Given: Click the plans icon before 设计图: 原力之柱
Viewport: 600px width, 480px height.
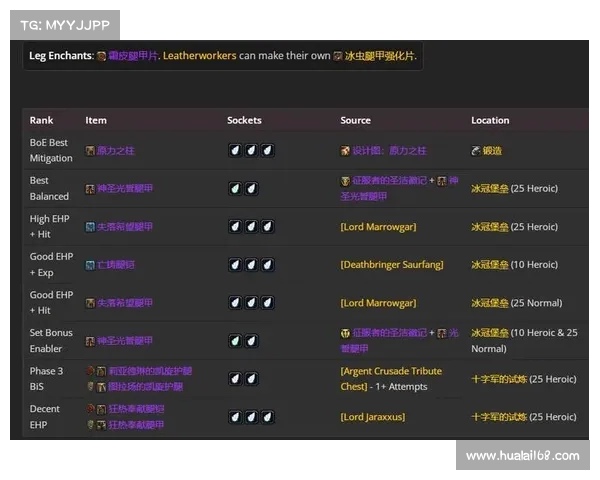Looking at the screenshot, I should pyautogui.click(x=345, y=150).
